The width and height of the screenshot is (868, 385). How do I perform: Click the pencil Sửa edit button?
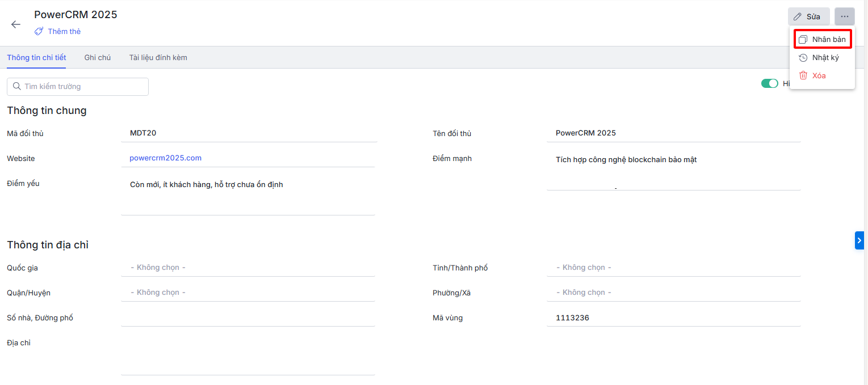tap(808, 16)
